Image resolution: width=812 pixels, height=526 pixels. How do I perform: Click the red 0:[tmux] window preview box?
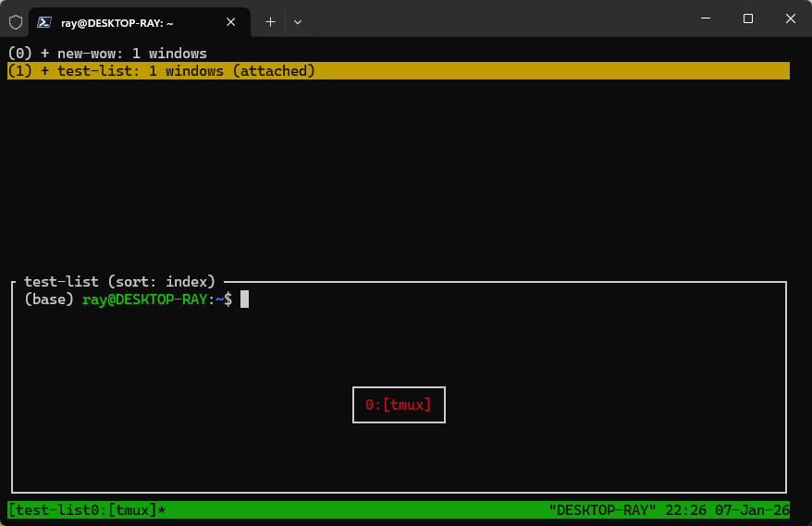click(x=399, y=405)
